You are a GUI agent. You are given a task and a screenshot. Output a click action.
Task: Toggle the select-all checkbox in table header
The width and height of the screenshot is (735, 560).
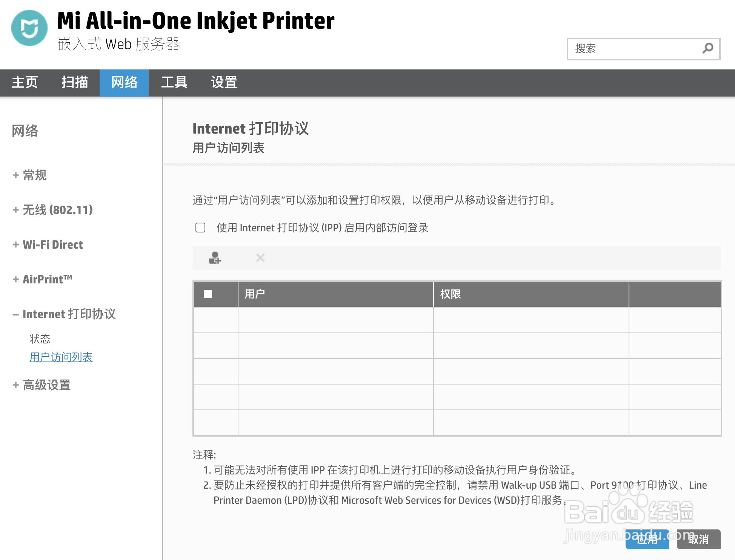pyautogui.click(x=208, y=294)
